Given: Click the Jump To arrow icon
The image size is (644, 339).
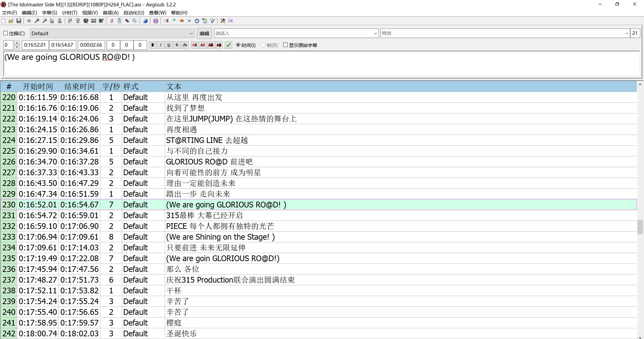Looking at the screenshot, I should point(29,21).
